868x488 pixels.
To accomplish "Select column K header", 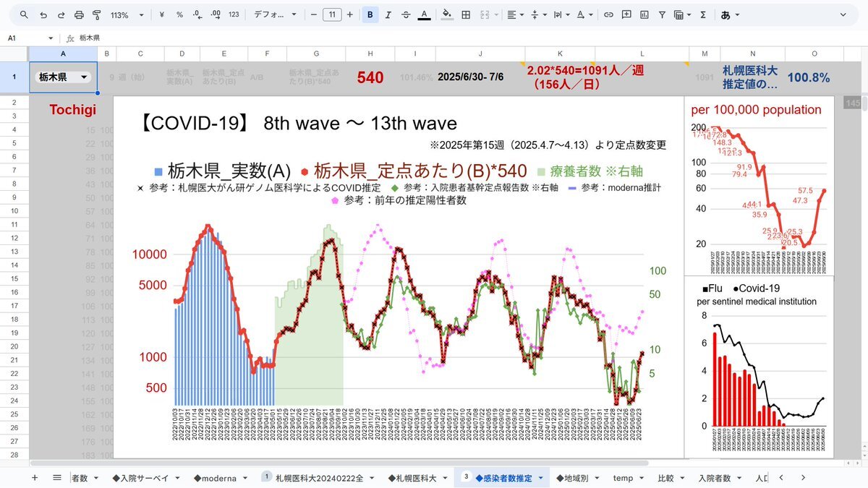I will pos(559,53).
